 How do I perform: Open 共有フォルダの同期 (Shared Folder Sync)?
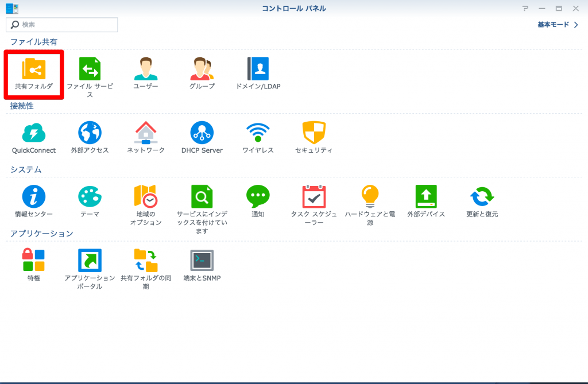pos(146,269)
